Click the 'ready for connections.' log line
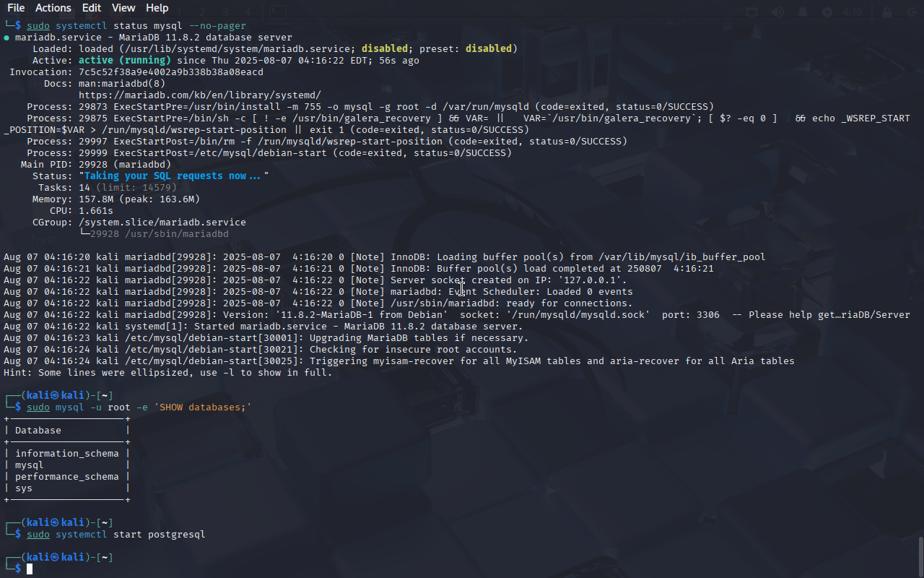The image size is (924, 578). click(318, 303)
